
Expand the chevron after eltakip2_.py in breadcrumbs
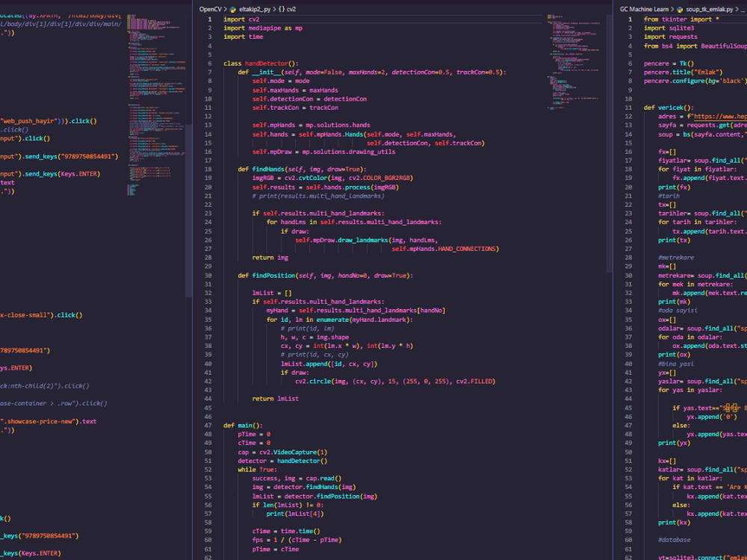(x=274, y=9)
